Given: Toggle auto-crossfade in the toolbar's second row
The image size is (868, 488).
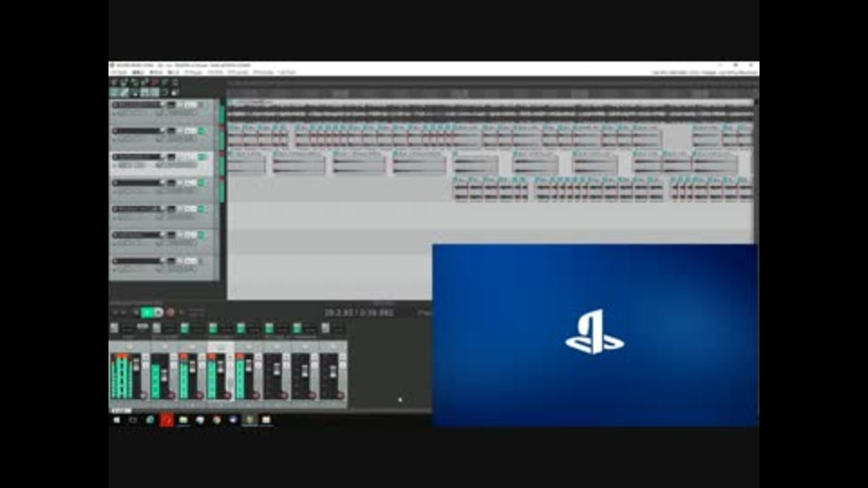Looking at the screenshot, I should [x=115, y=92].
